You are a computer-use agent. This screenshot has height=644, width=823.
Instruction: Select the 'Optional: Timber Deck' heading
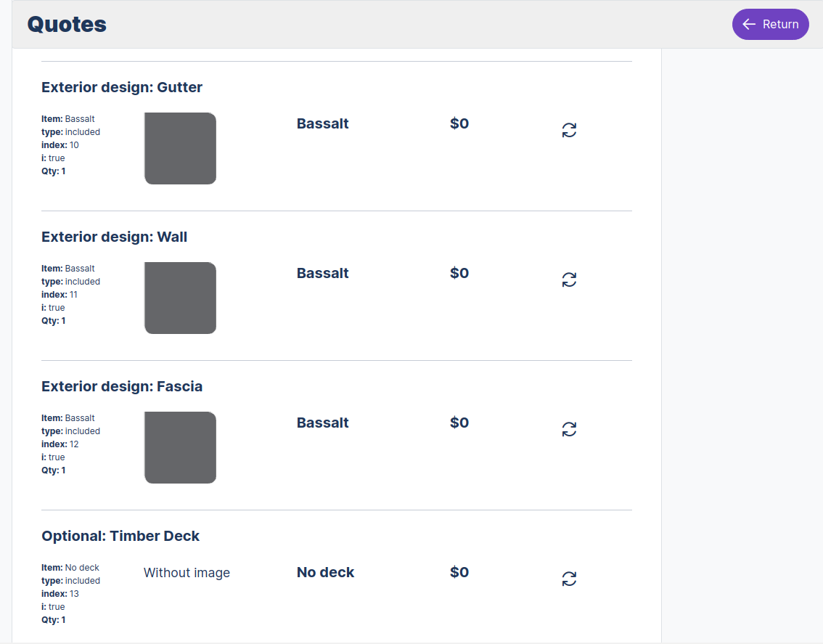120,536
